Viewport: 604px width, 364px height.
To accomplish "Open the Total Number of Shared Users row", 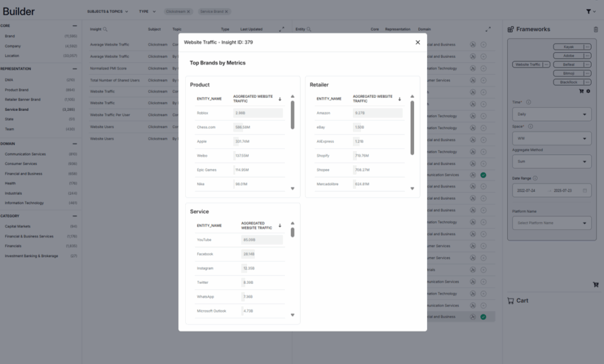I will (115, 80).
